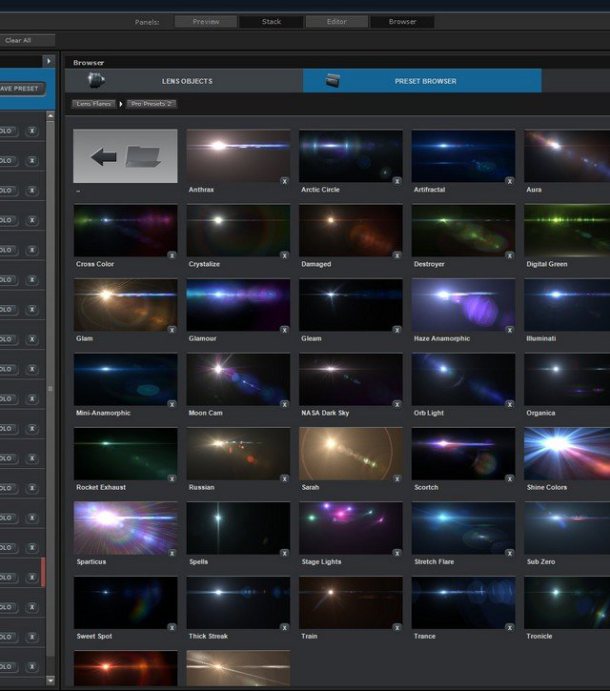Remove the Trance preset via its X icon
This screenshot has width=610, height=691.
[x=510, y=628]
